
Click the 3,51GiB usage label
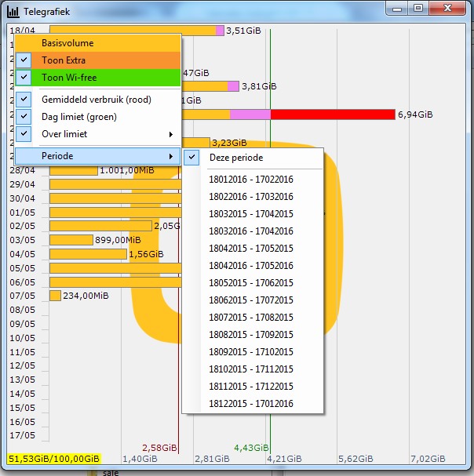click(243, 31)
